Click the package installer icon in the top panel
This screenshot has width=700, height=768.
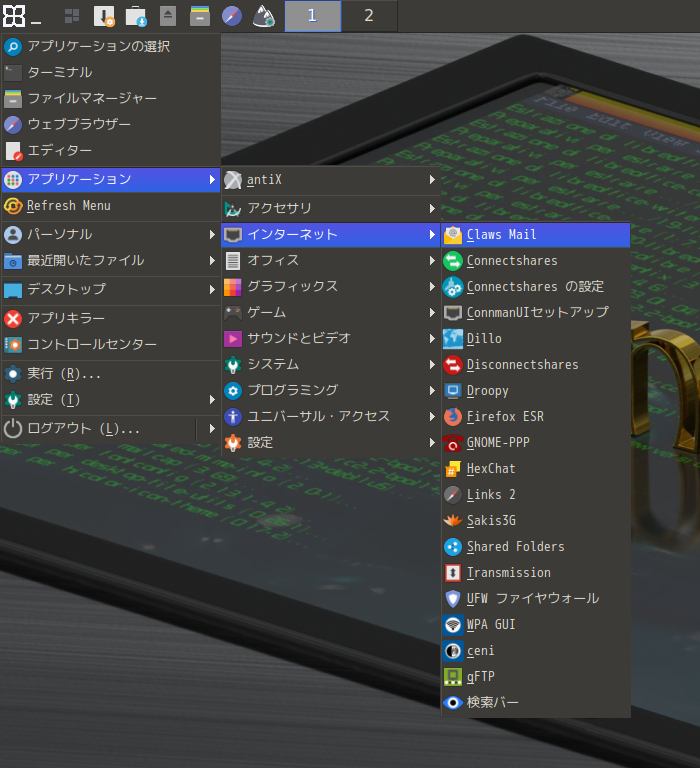point(104,16)
